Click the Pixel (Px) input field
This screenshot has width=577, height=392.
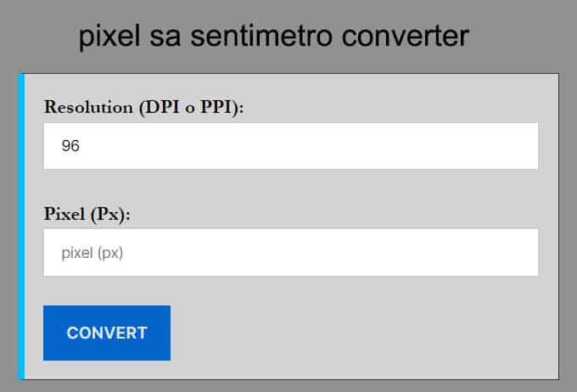coord(290,252)
